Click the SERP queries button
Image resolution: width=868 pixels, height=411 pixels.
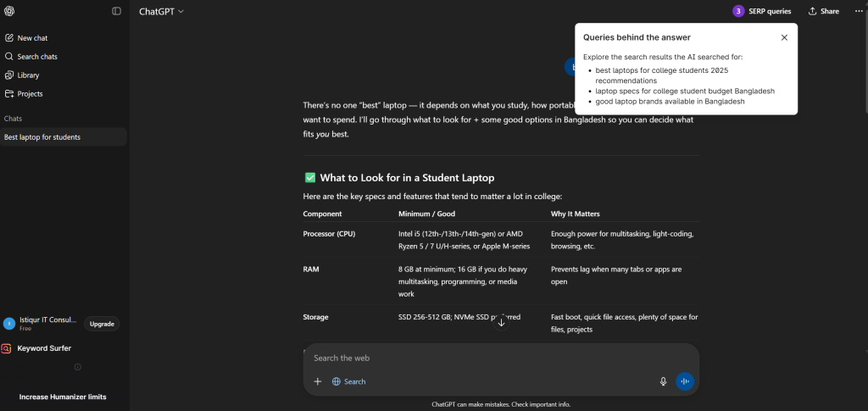pos(762,11)
